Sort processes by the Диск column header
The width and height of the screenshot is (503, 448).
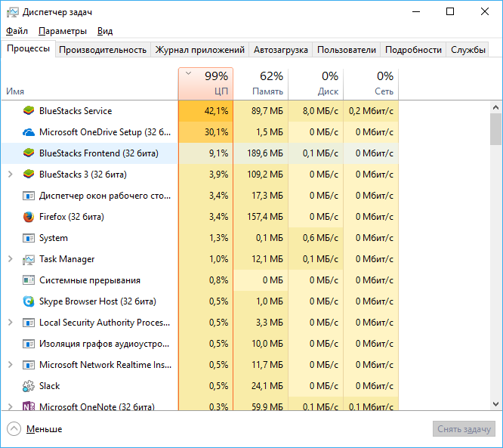tap(316, 84)
